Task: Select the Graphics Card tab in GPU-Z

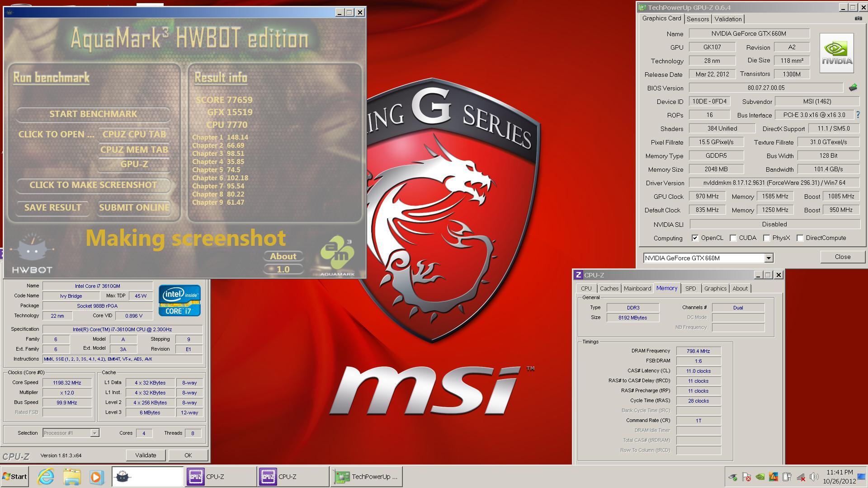Action: 661,18
